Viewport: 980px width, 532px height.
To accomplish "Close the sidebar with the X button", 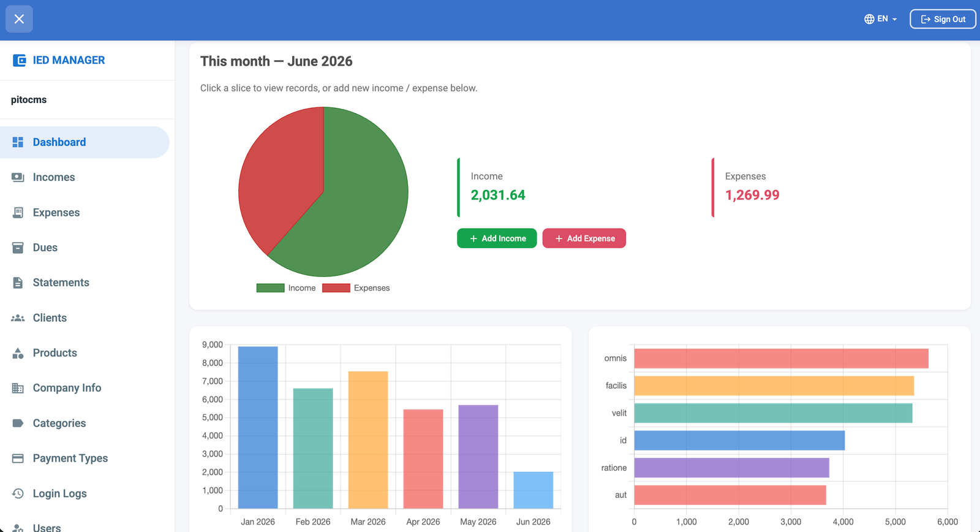I will [19, 19].
